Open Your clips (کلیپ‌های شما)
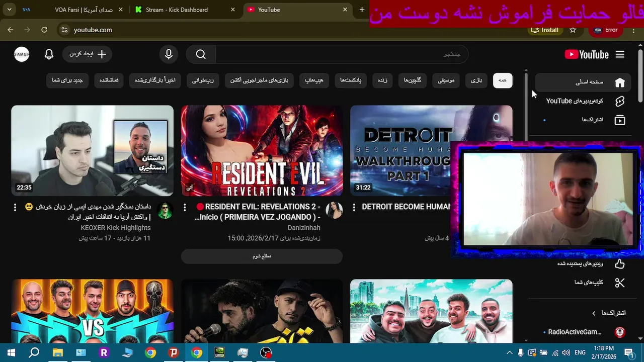 583,283
